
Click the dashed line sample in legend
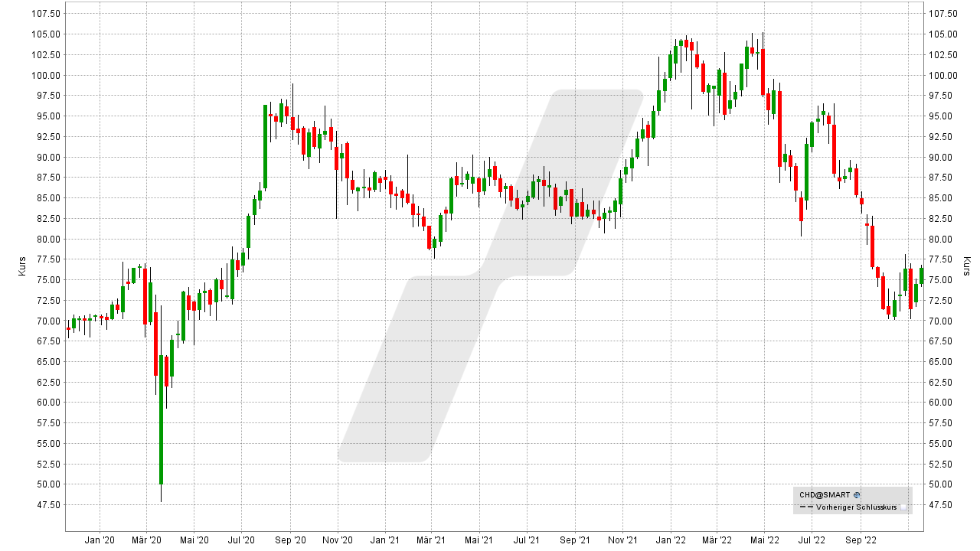805,507
